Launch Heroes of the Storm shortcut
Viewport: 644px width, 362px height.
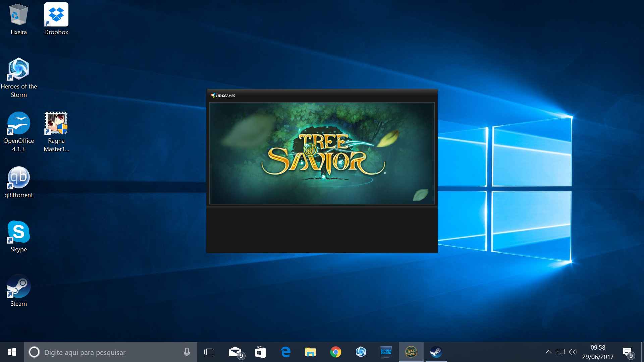[18, 69]
